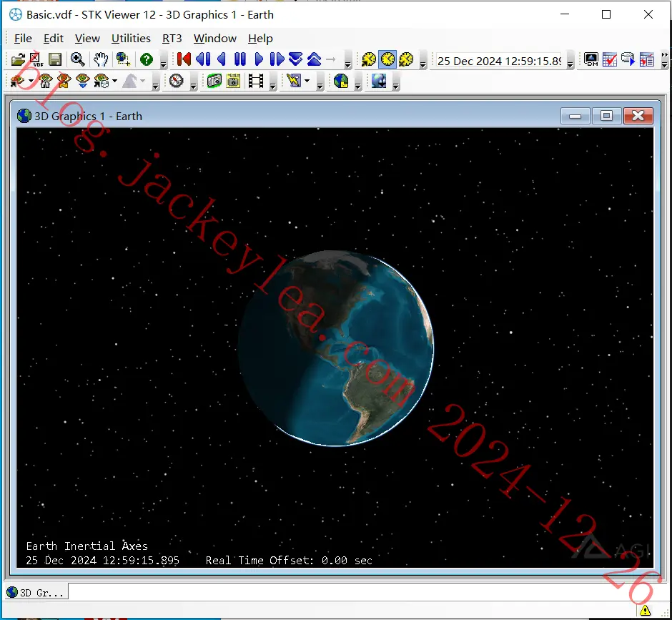672x620 pixels.
Task: Maximize the 3D Graphics 1 inner window
Action: point(606,116)
